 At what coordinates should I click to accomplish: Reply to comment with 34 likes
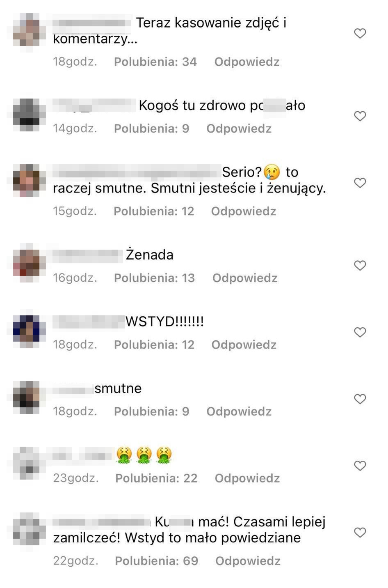pos(247,62)
